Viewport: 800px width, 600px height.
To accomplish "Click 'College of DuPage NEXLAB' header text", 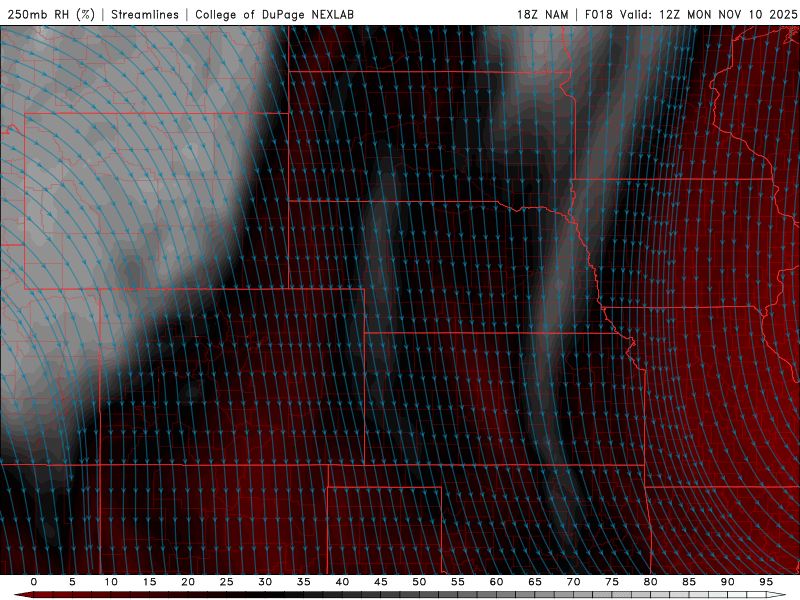I will click(x=274, y=14).
